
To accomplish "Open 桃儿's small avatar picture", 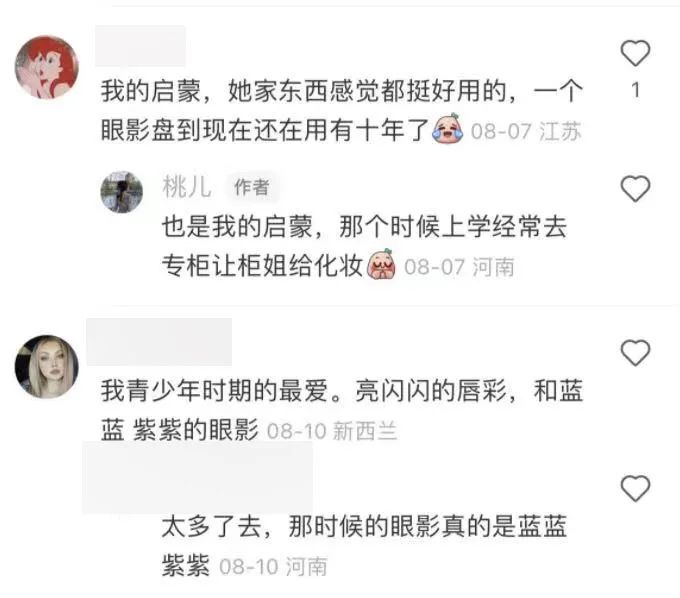I will click(x=122, y=192).
